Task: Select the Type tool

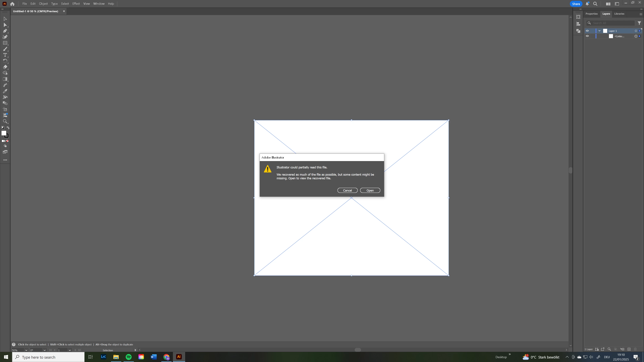Action: 5,55
